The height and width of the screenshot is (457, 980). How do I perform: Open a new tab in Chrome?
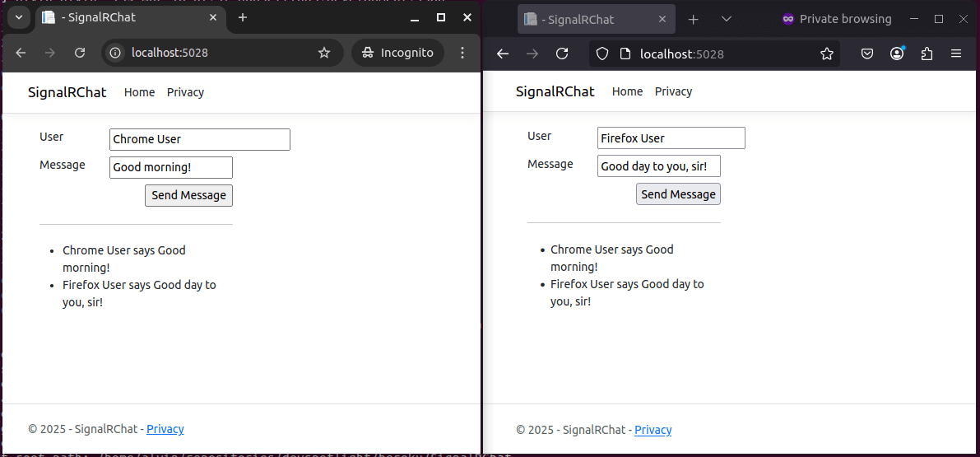point(243,17)
